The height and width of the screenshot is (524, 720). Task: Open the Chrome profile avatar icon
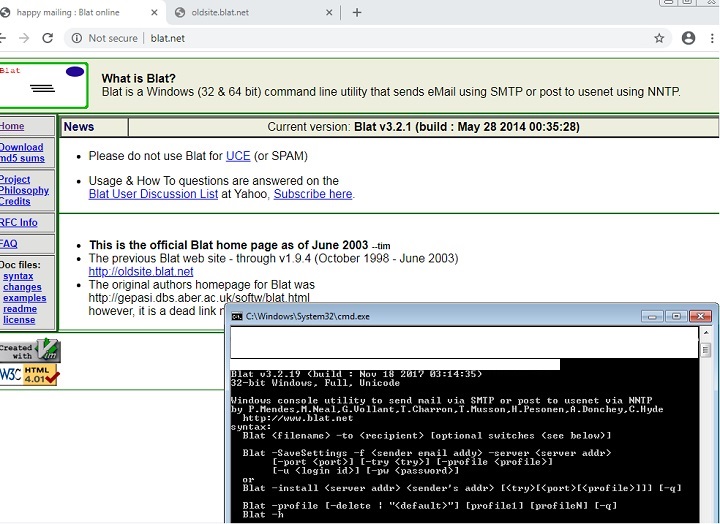(x=688, y=38)
